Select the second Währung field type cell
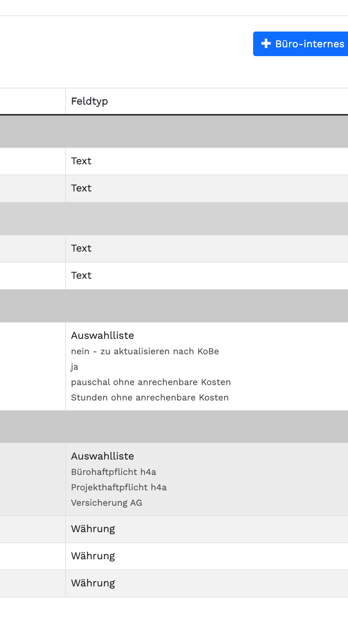This screenshot has width=348, height=644. [93, 556]
